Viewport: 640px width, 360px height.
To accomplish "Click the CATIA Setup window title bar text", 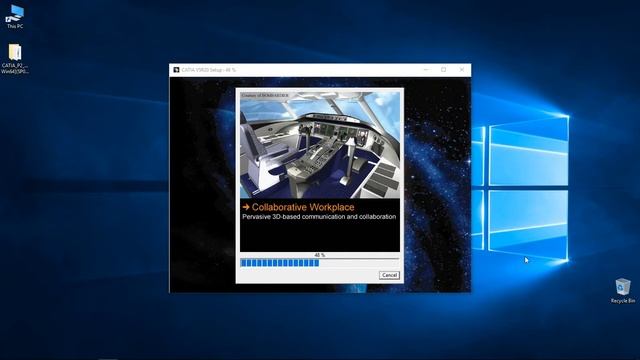I will pos(209,70).
